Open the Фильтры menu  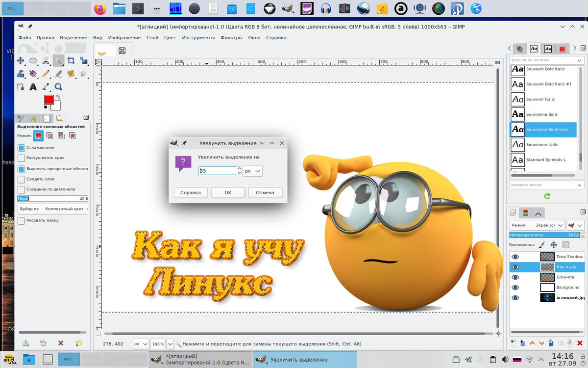pyautogui.click(x=231, y=38)
